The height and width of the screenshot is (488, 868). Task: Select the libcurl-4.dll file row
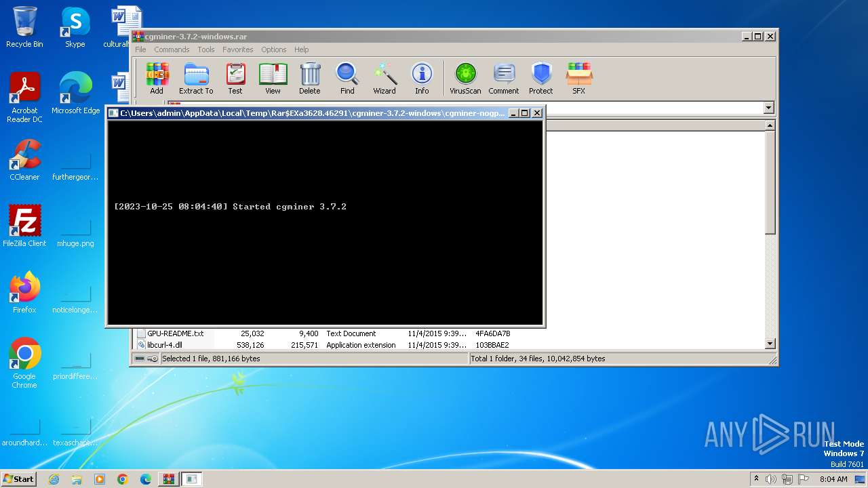[x=323, y=345]
